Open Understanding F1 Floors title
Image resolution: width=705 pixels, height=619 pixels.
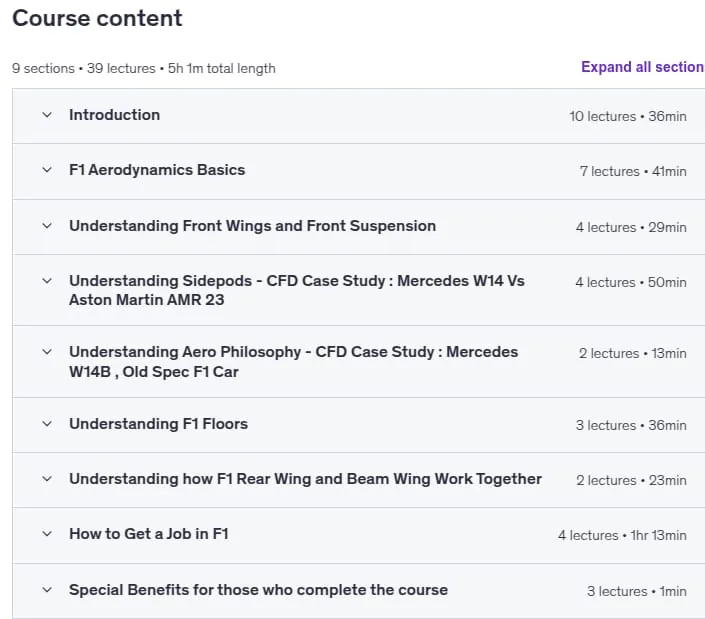click(158, 424)
